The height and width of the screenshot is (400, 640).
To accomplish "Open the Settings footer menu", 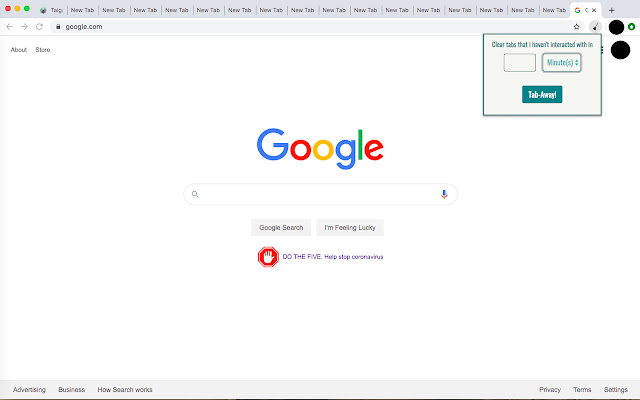I will [616, 390].
